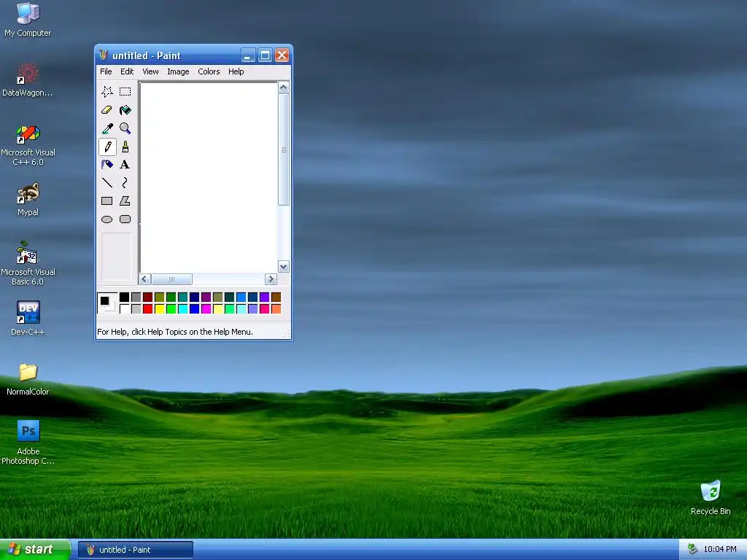Choose the Brush tool
The width and height of the screenshot is (747, 560).
(x=125, y=147)
